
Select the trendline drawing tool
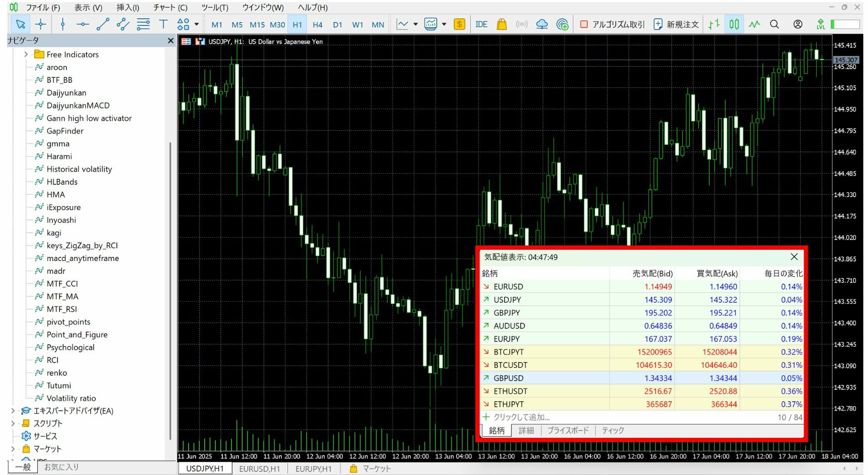[x=103, y=24]
